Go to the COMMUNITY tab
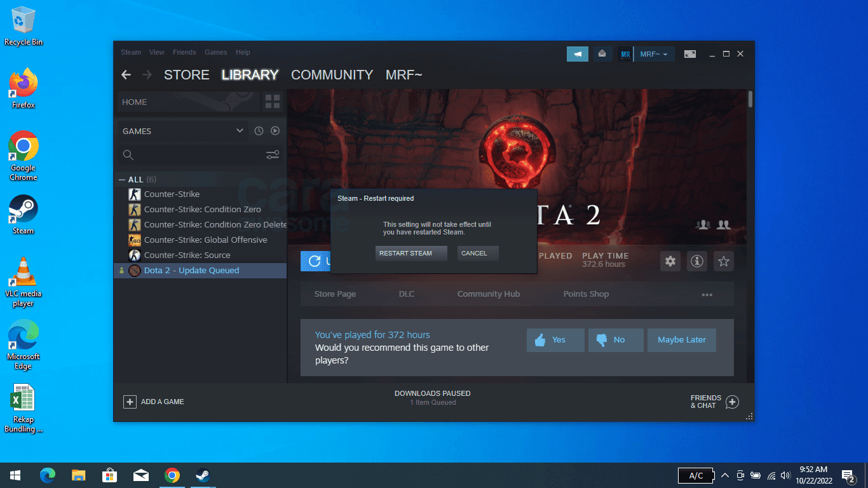 tap(332, 75)
